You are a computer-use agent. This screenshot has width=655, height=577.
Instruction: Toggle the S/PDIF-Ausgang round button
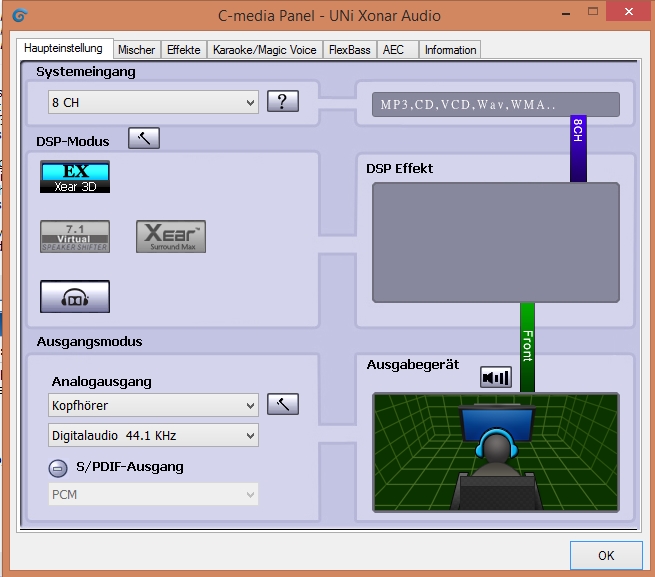58,468
